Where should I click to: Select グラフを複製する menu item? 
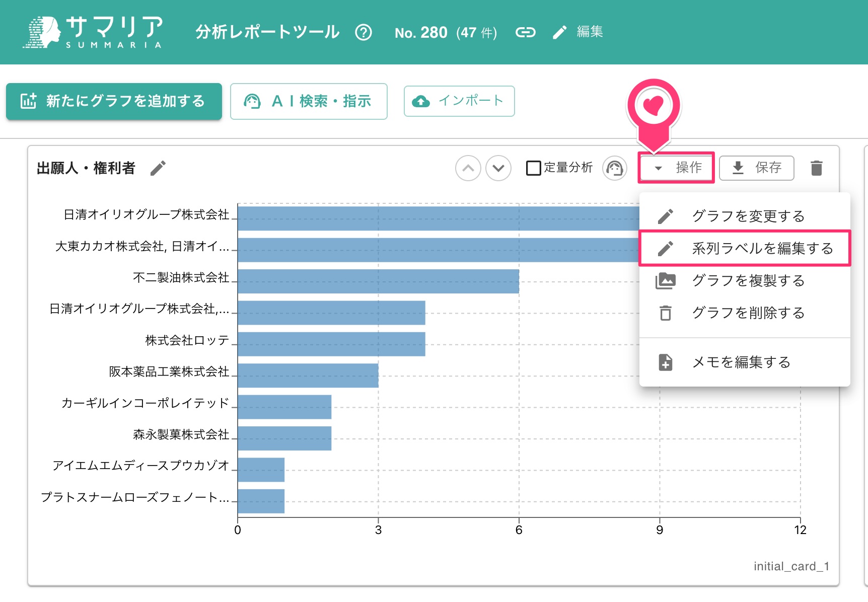[x=745, y=281]
